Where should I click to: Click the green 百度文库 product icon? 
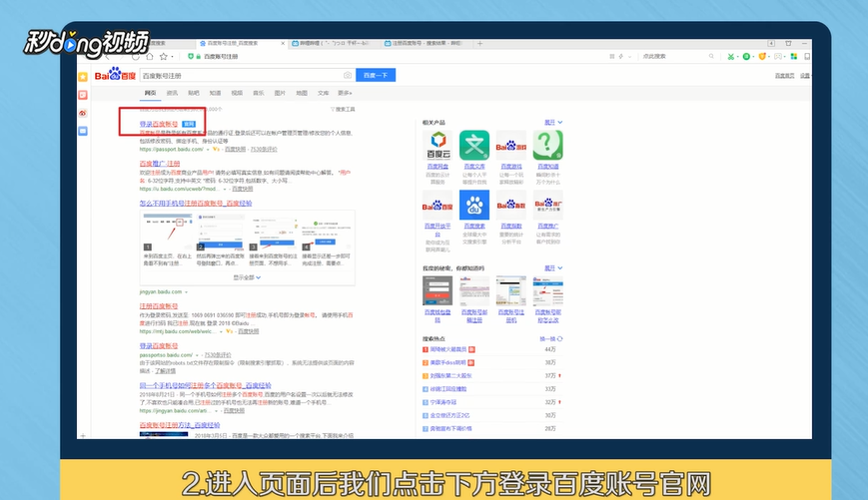(474, 146)
